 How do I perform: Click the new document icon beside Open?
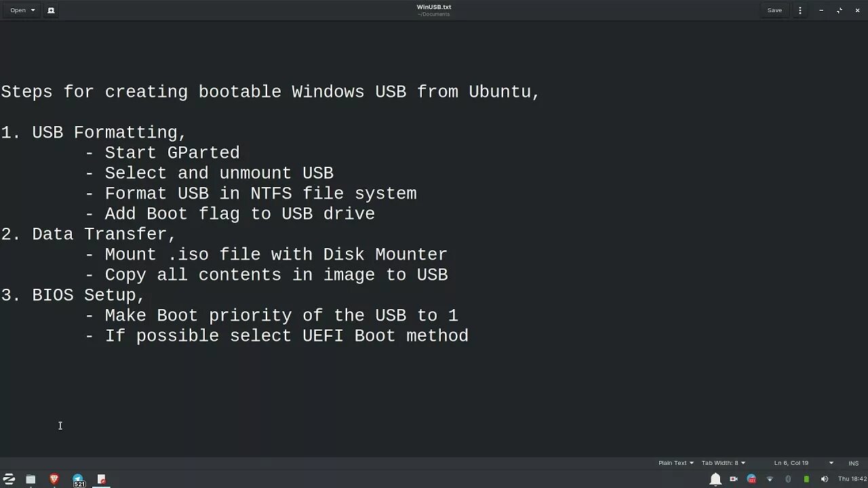pyautogui.click(x=51, y=10)
